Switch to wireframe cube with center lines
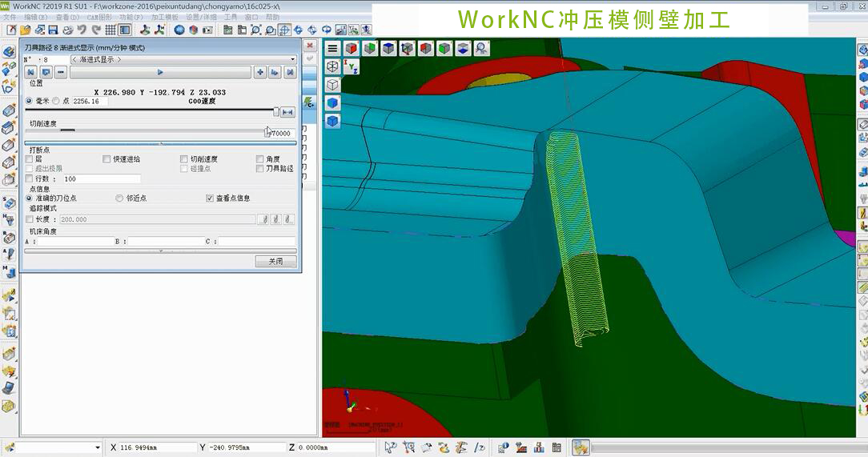868x457 pixels. (332, 67)
